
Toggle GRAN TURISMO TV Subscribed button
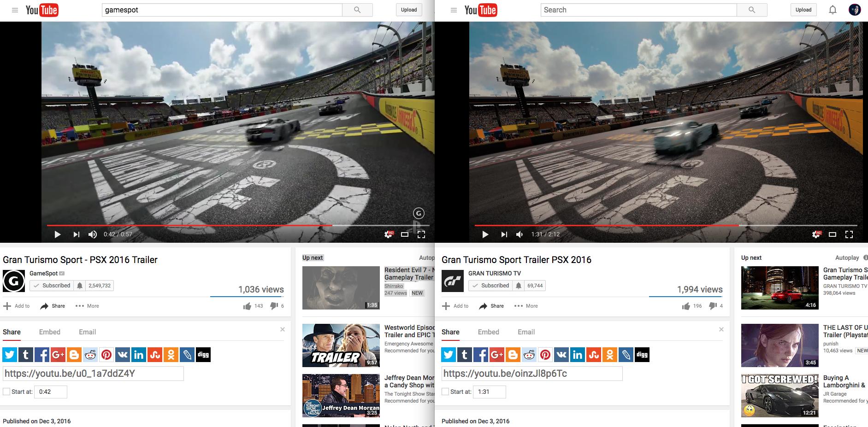pyautogui.click(x=490, y=286)
